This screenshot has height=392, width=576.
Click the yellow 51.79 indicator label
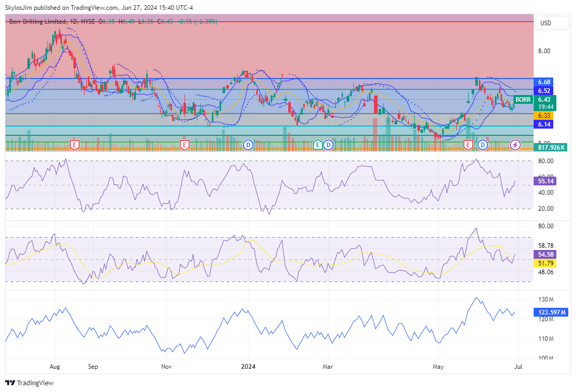point(544,263)
